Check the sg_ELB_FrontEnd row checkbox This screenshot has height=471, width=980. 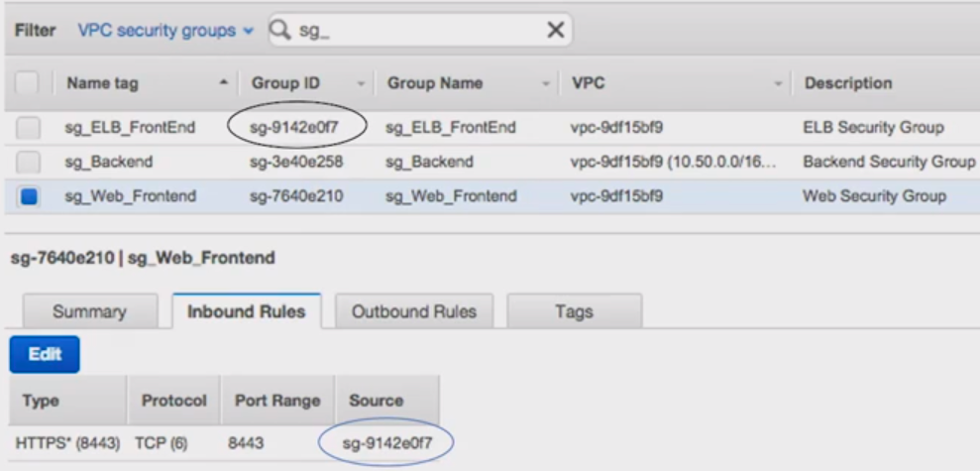[x=28, y=128]
